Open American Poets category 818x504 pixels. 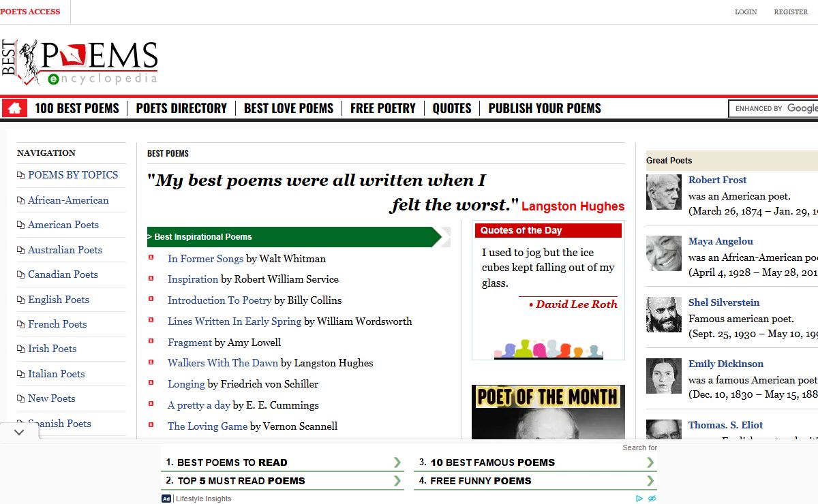click(63, 225)
